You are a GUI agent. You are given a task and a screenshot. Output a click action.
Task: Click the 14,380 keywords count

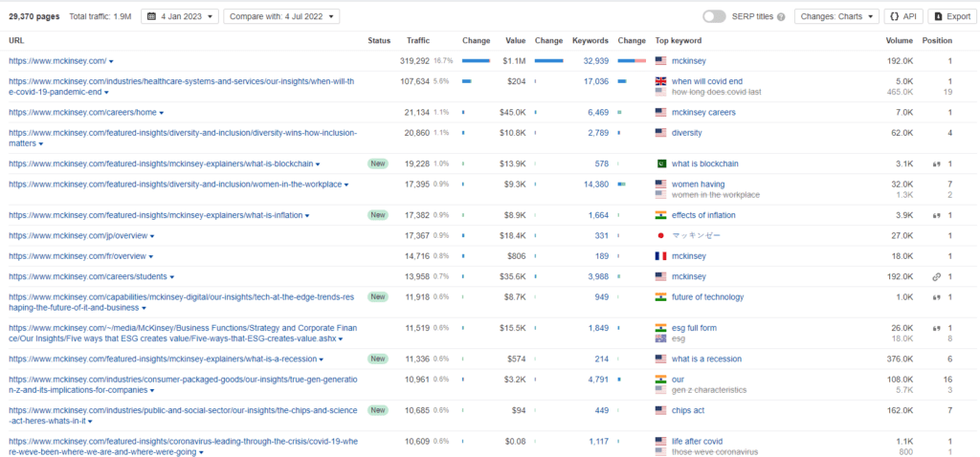pos(595,185)
